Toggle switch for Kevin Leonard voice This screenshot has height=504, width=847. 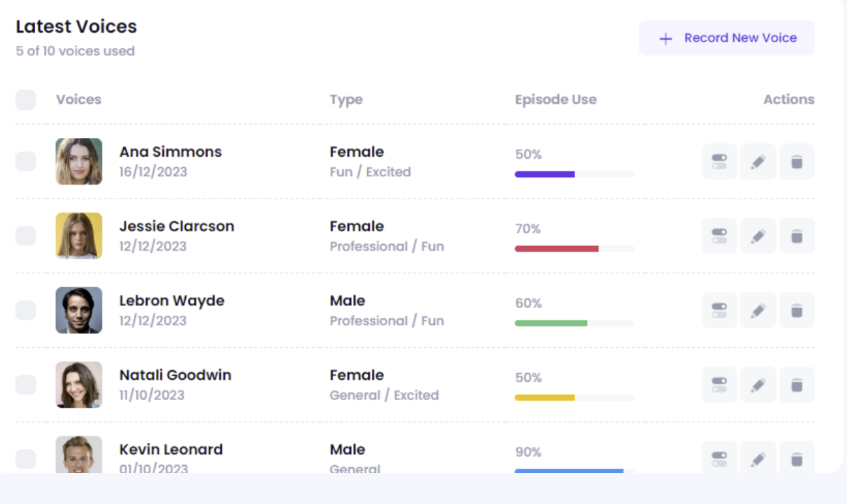coord(719,459)
